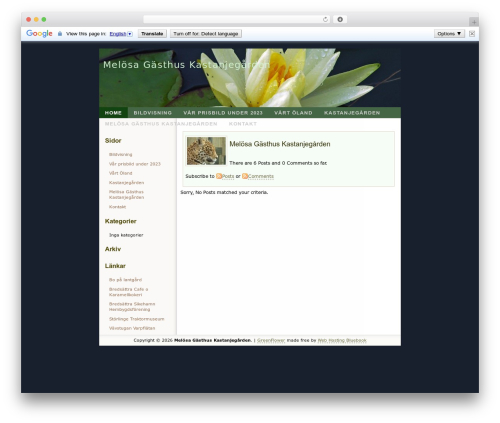Screen dimensions: 500x423
Task: Open the KONTAKT menu item
Action: pyautogui.click(x=243, y=124)
